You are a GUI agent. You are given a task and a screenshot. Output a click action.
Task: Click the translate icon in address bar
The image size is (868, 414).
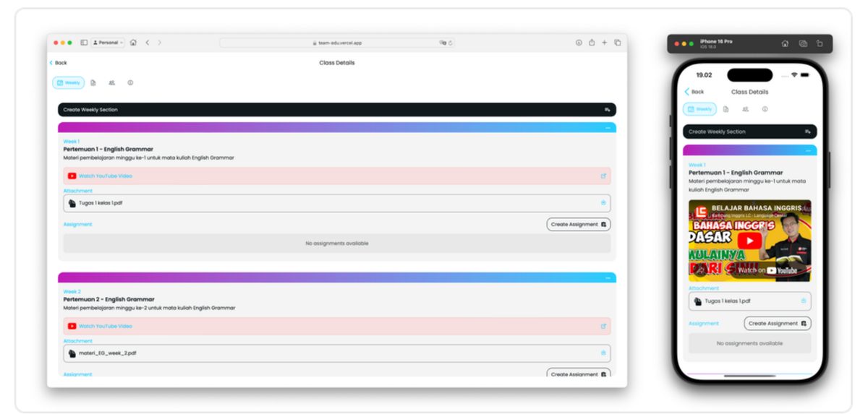pos(443,43)
